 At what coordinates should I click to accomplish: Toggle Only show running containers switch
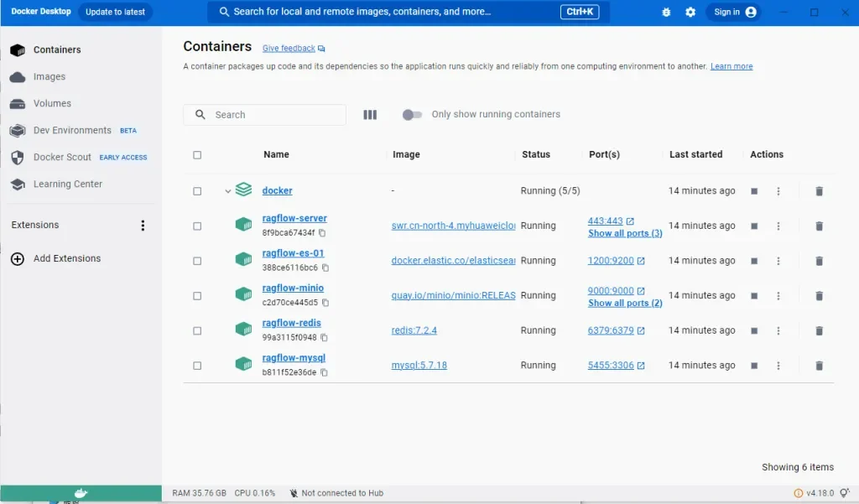412,115
